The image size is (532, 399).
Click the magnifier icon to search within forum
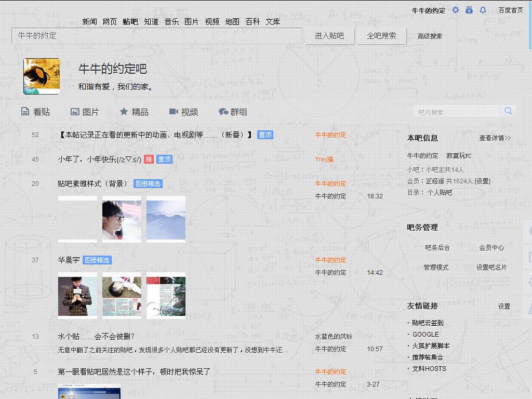point(508,111)
